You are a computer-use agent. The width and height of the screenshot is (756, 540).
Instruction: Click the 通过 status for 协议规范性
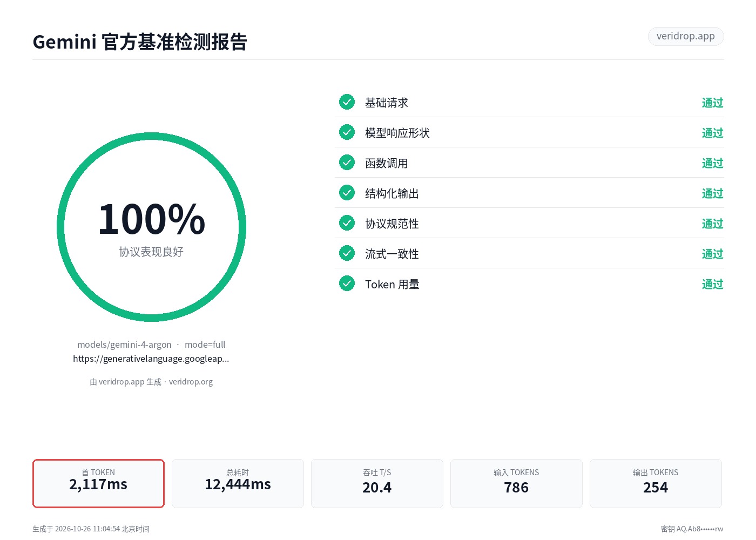pos(712,224)
